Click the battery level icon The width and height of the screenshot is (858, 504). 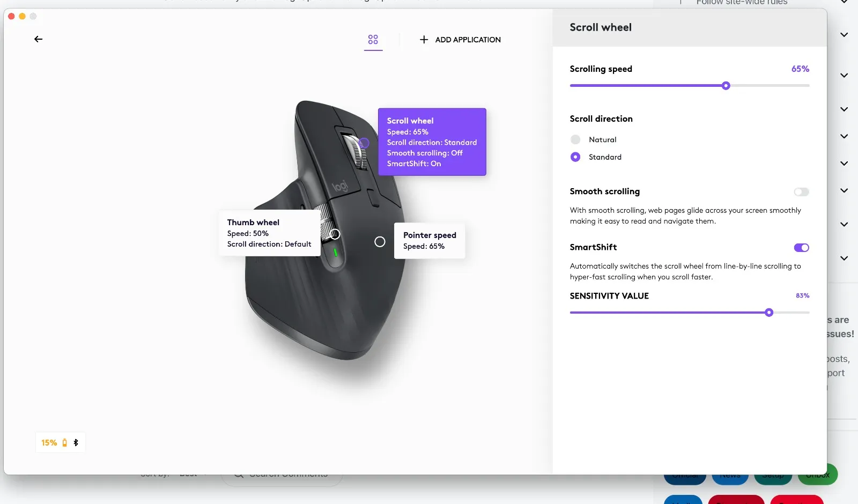click(x=65, y=443)
